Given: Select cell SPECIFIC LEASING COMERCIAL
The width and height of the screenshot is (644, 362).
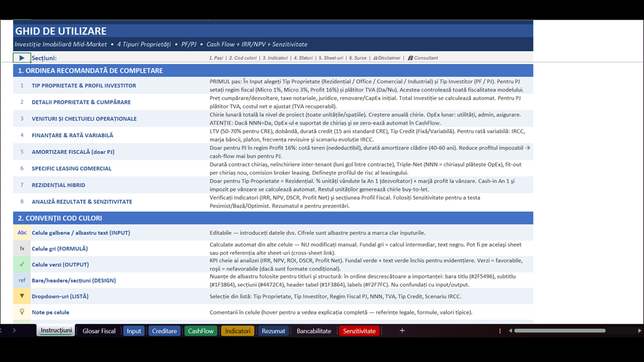Looking at the screenshot, I should click(x=120, y=168).
